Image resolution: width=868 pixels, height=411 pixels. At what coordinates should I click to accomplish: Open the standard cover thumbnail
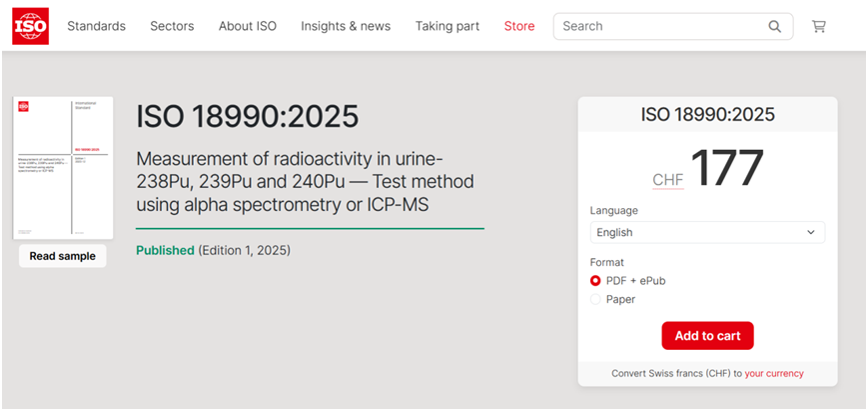point(63,168)
